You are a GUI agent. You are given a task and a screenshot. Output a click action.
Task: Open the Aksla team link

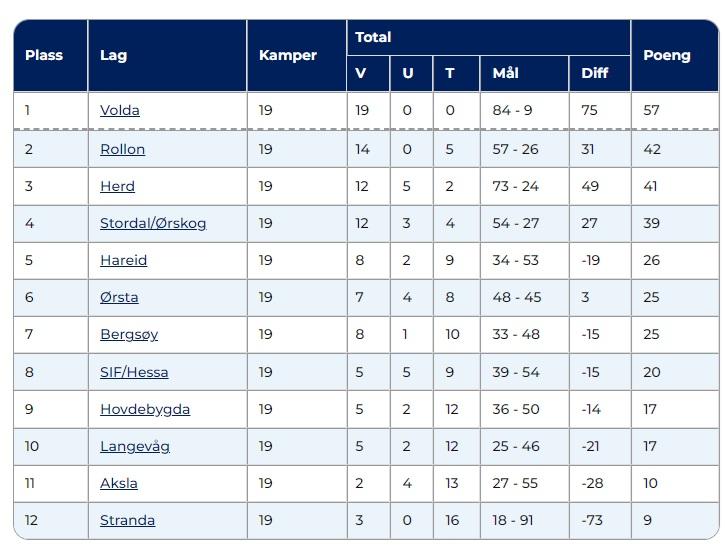(119, 483)
